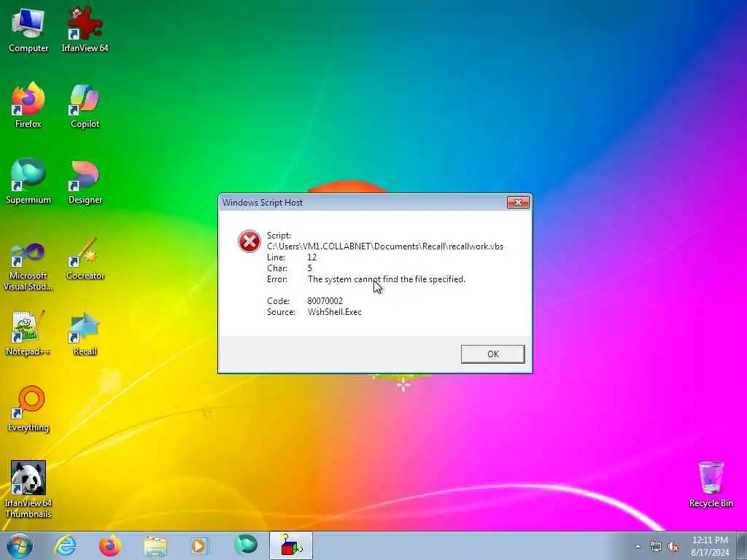
Task: Select the Microsoft Visual Studio desktop shortcut
Action: 28,266
